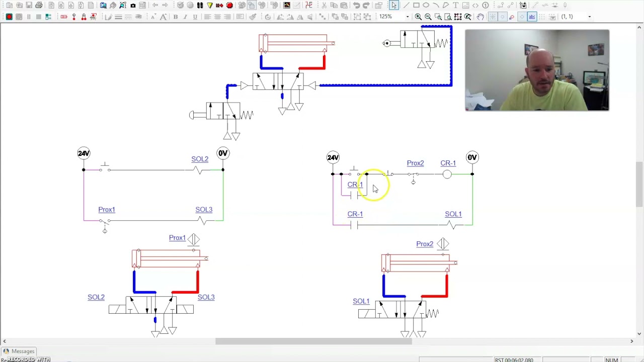644x362 pixels.
Task: Paste from the clipboard
Action: point(344,5)
